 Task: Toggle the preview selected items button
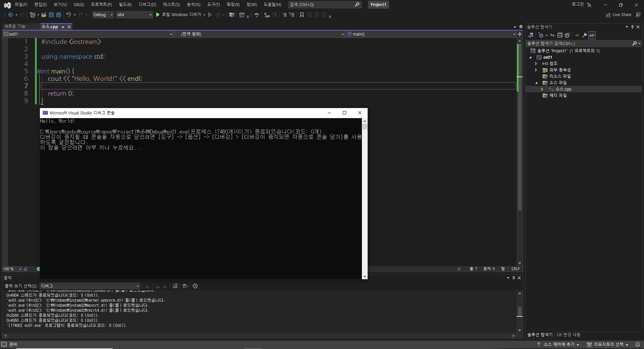point(592,35)
